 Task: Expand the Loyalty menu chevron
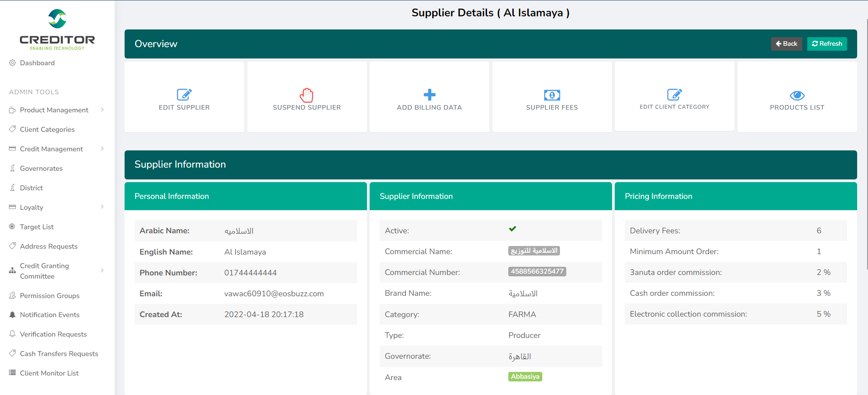coord(102,207)
